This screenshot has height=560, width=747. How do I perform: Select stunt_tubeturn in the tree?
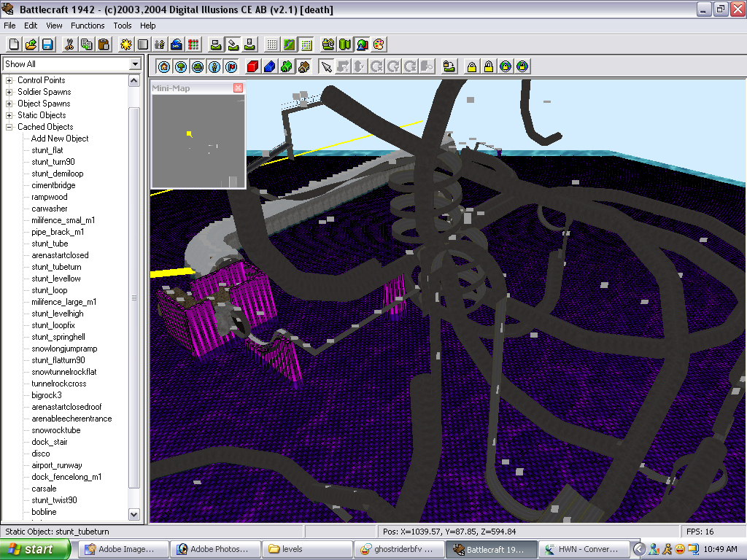tap(56, 267)
